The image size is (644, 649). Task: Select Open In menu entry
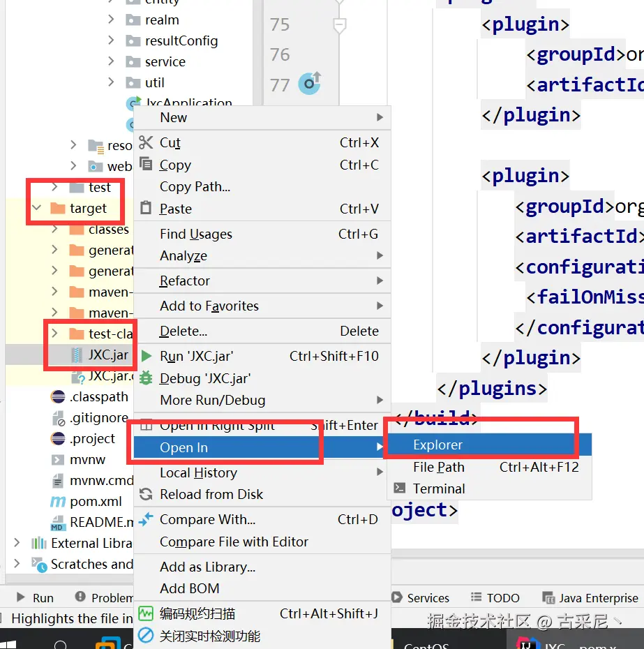[x=262, y=447]
